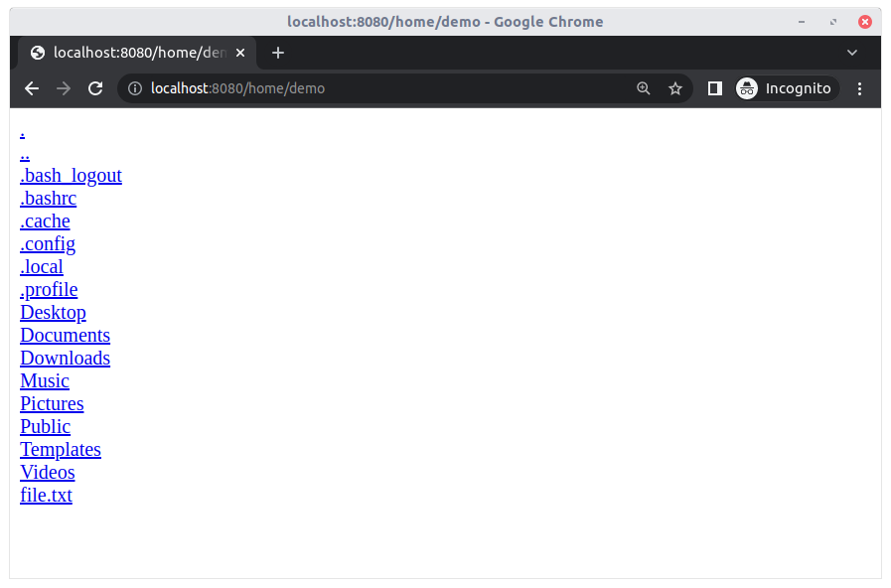
Task: Open the three-dot Chrome menu
Action: [859, 88]
